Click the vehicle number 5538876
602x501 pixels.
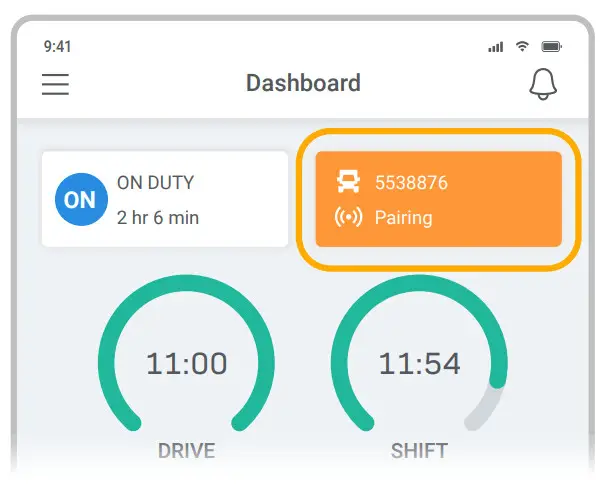coord(411,183)
